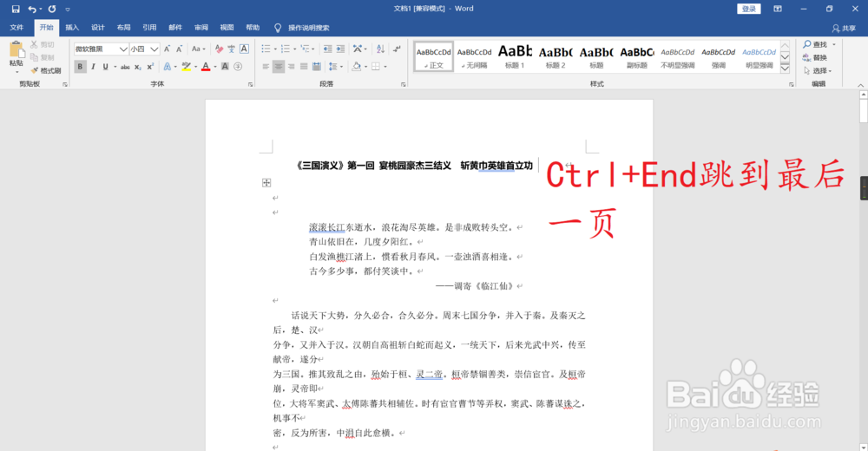
Task: Click 替换 (Replace) button
Action: pyautogui.click(x=815, y=57)
